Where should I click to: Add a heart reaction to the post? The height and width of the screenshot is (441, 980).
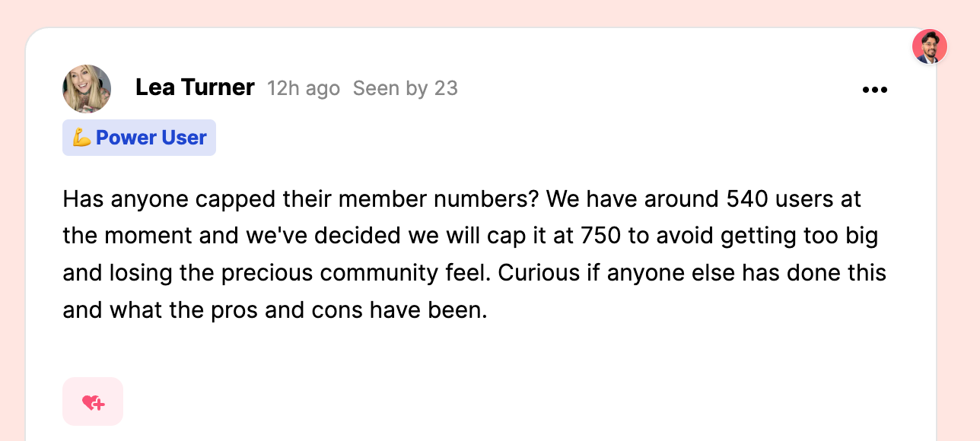(93, 401)
